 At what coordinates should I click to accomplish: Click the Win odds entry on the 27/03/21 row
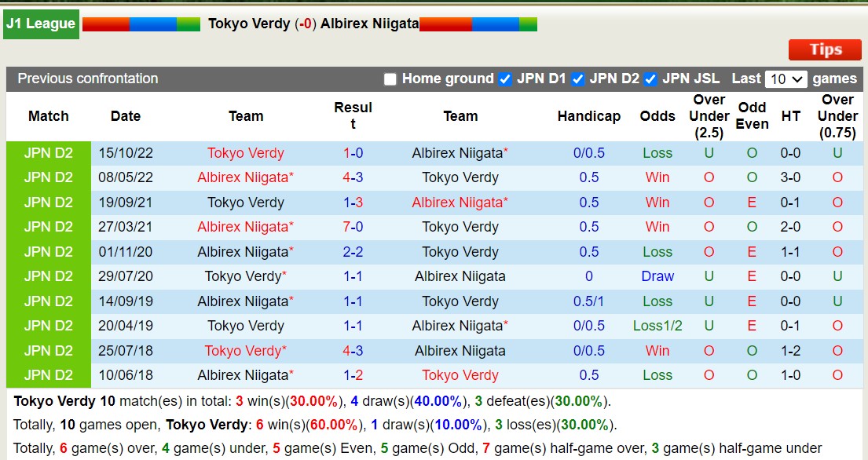(657, 227)
